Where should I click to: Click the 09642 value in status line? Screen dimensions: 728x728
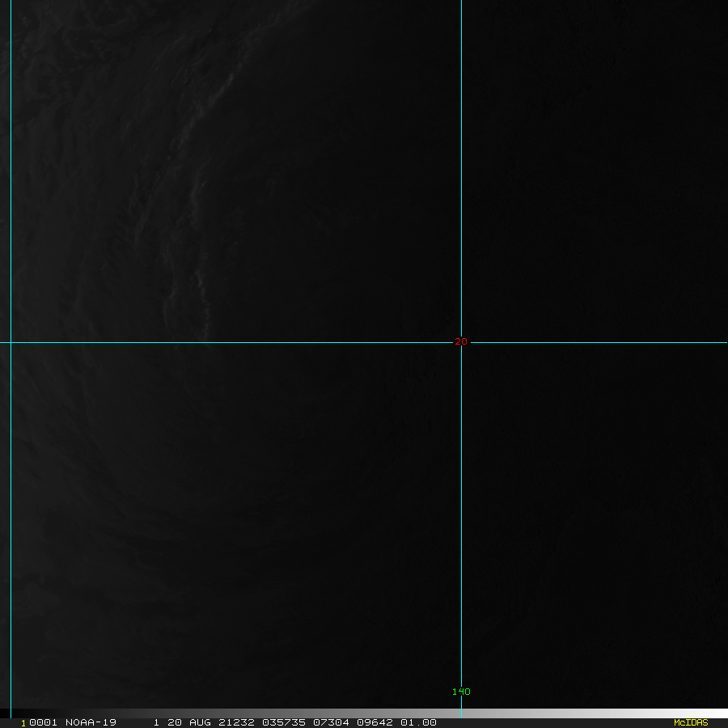376,722
